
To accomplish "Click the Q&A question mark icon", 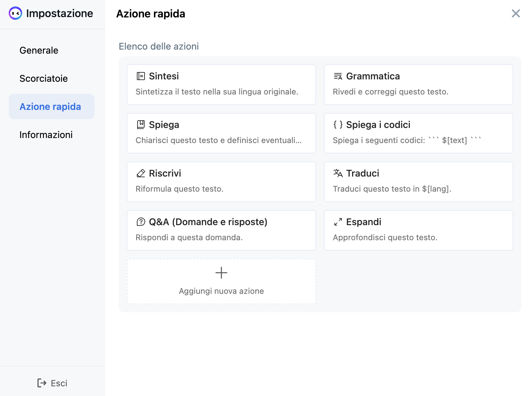I will coord(141,222).
